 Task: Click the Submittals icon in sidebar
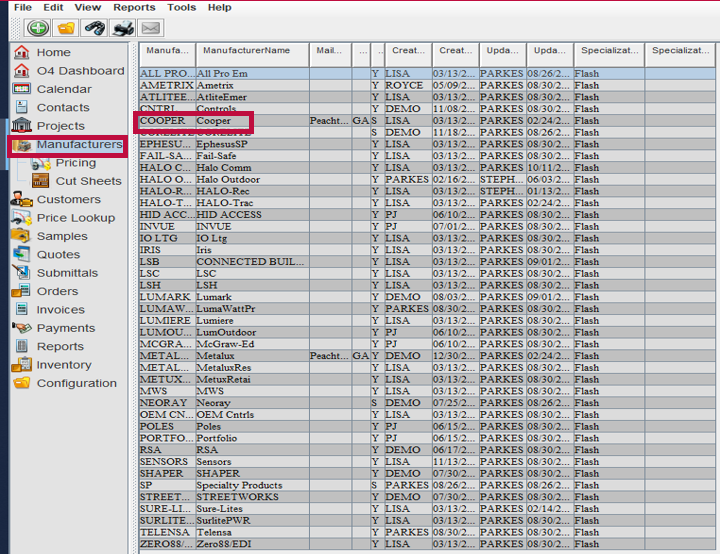[x=22, y=272]
